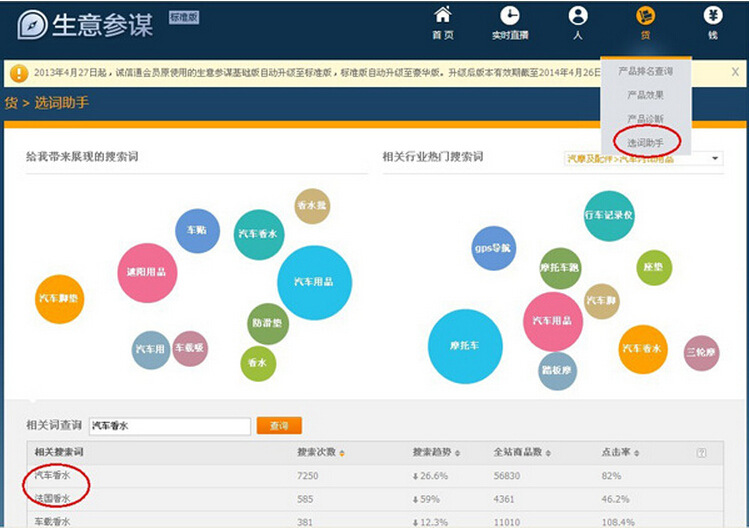Click the 相关词查询 search input field

(x=169, y=426)
